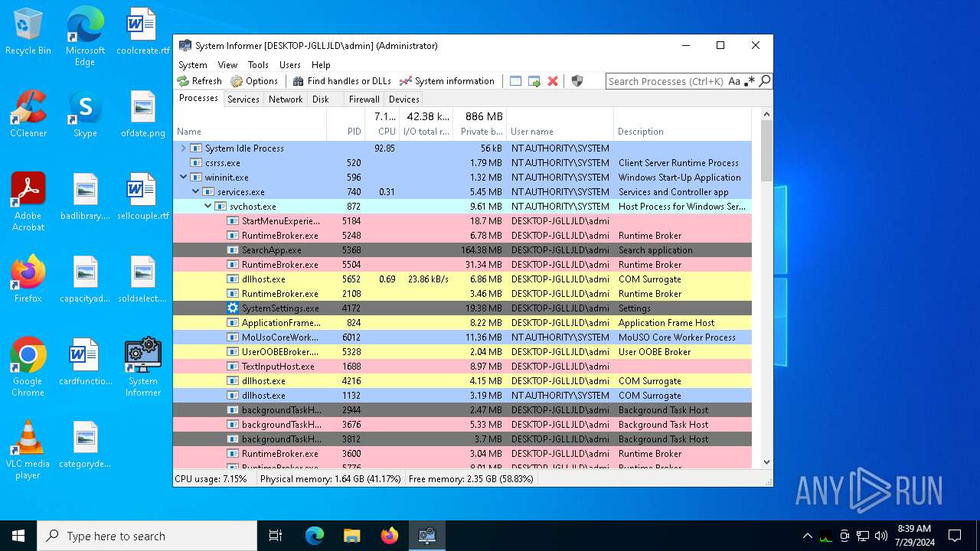Click the search magnifier icon
This screenshot has height=551, width=980.
tap(764, 81)
